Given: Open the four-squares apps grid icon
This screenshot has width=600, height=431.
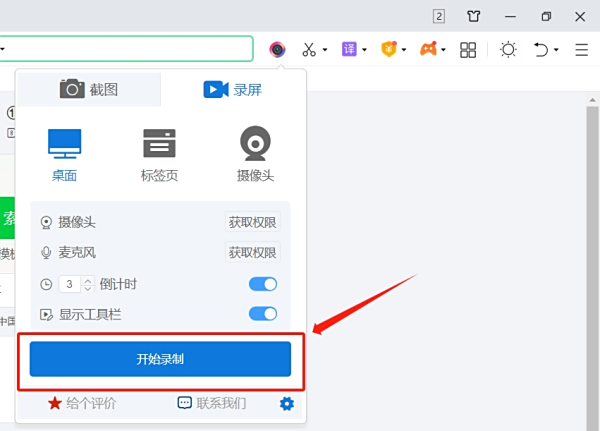Looking at the screenshot, I should (468, 50).
